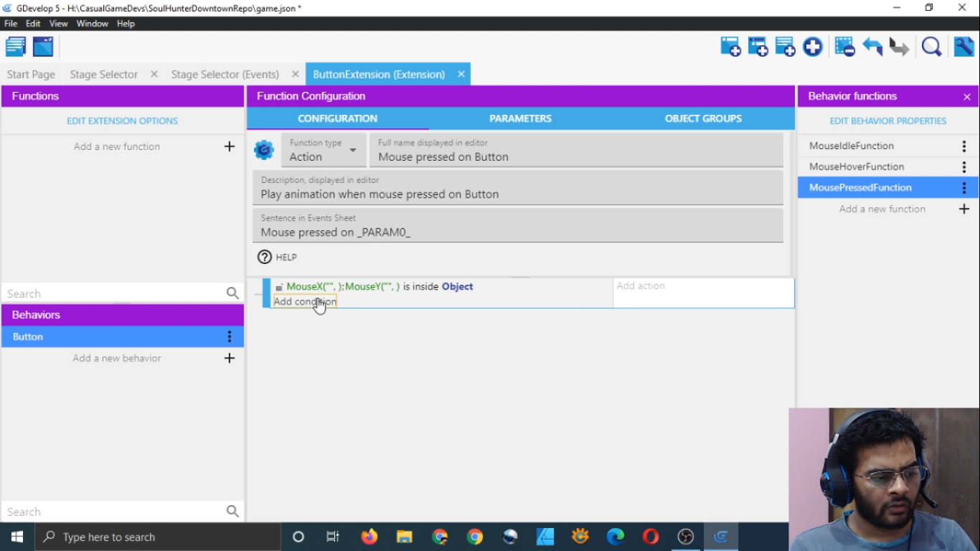Click the Windows taskbar search box
This screenshot has width=980, height=551.
[x=158, y=537]
